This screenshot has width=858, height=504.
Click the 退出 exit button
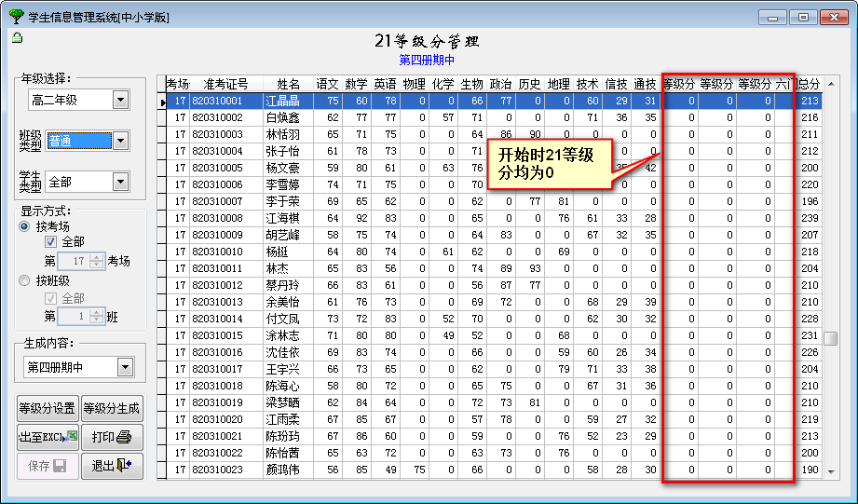pos(111,466)
